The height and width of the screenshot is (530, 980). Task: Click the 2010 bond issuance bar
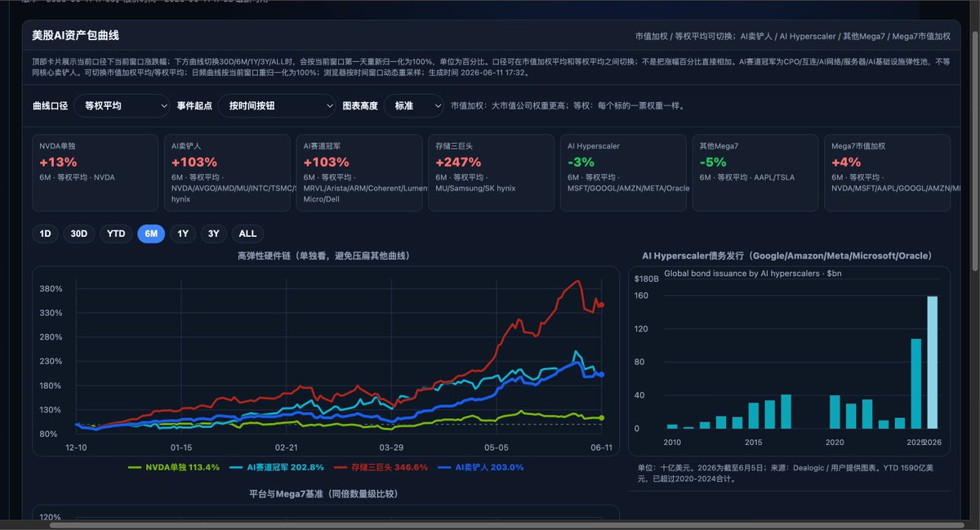coord(672,426)
